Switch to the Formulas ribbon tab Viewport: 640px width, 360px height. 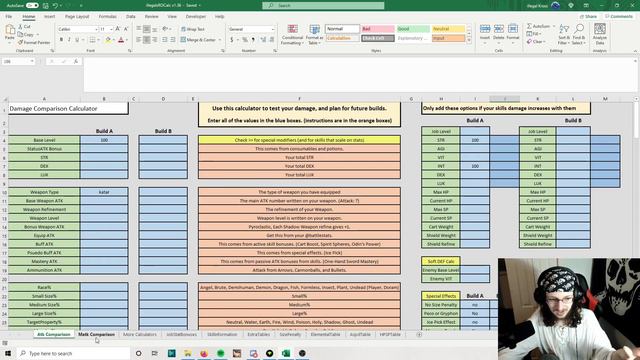[x=107, y=17]
